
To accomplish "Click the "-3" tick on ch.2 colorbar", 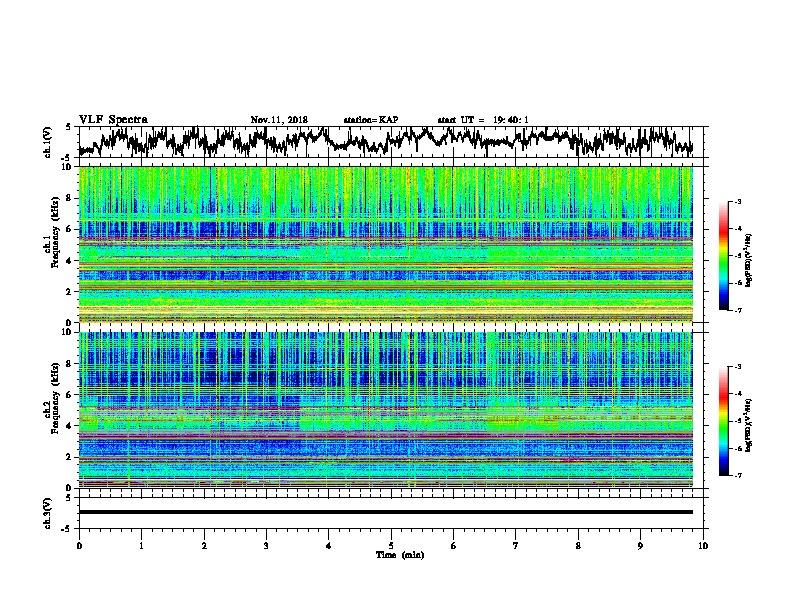I will click(738, 367).
